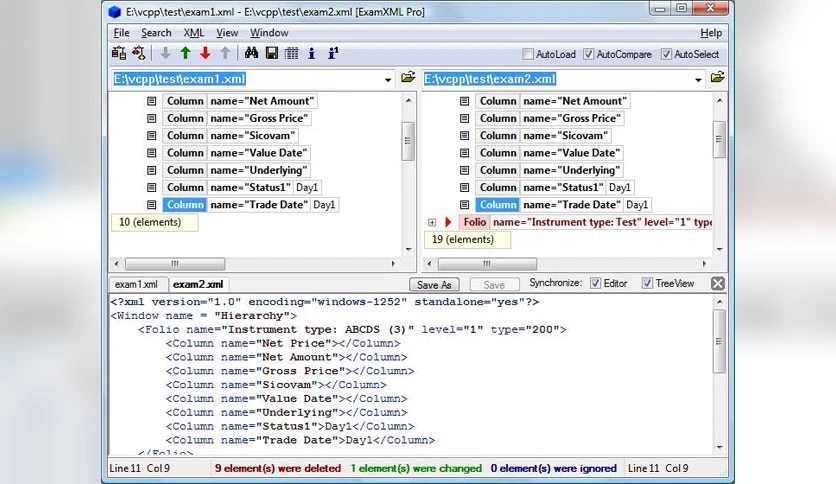Click node icon of right 'Net Amount' row
The height and width of the screenshot is (484, 836).
click(x=464, y=101)
